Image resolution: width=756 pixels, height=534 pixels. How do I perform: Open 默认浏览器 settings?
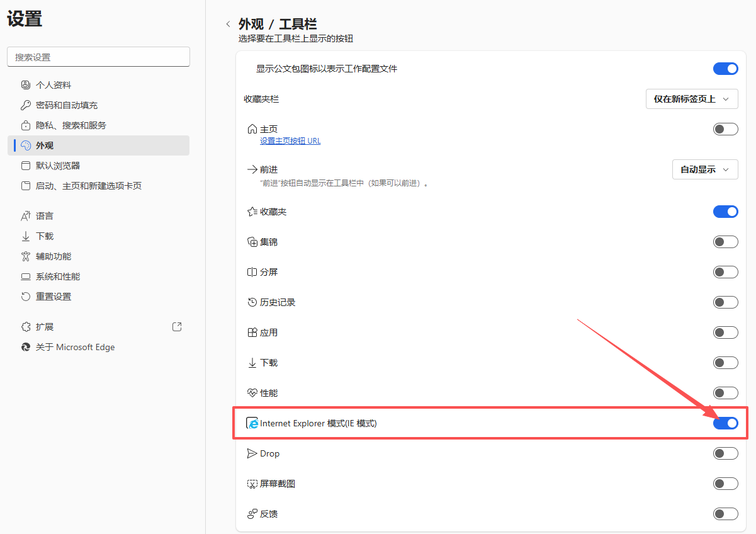coord(98,166)
